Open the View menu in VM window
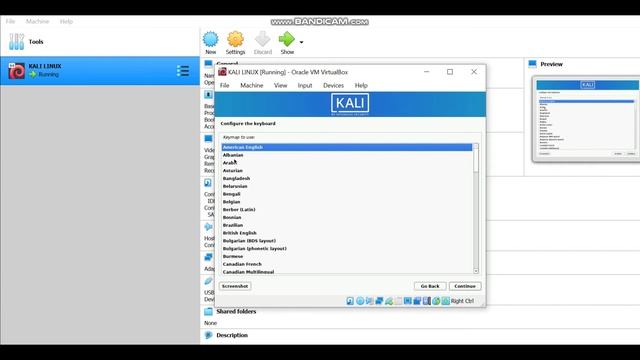Screen dimensions: 640x360 click(280, 85)
